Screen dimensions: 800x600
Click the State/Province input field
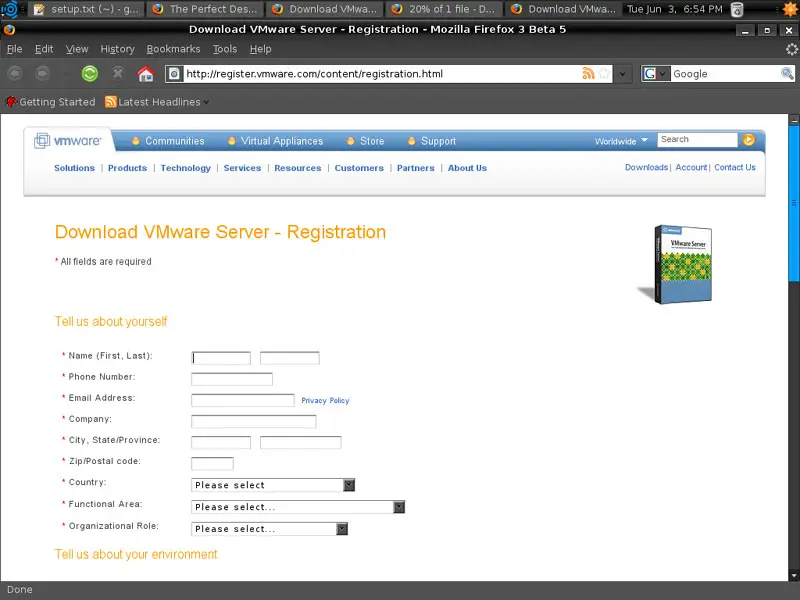(301, 442)
